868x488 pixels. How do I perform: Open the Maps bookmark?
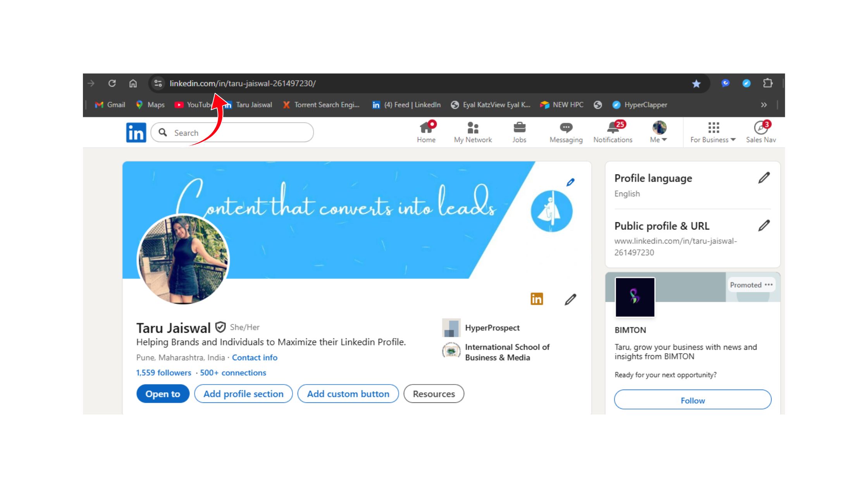pyautogui.click(x=150, y=105)
